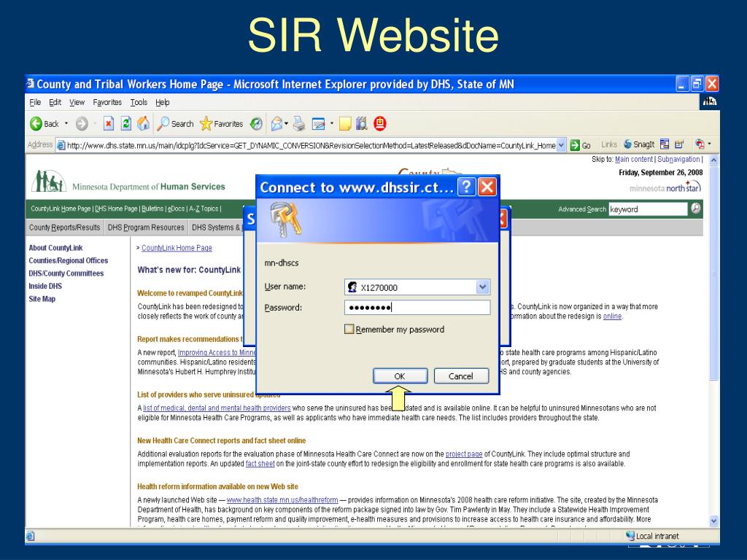Click the Local intranet zone icon
This screenshot has height=560, width=747.
[x=630, y=536]
